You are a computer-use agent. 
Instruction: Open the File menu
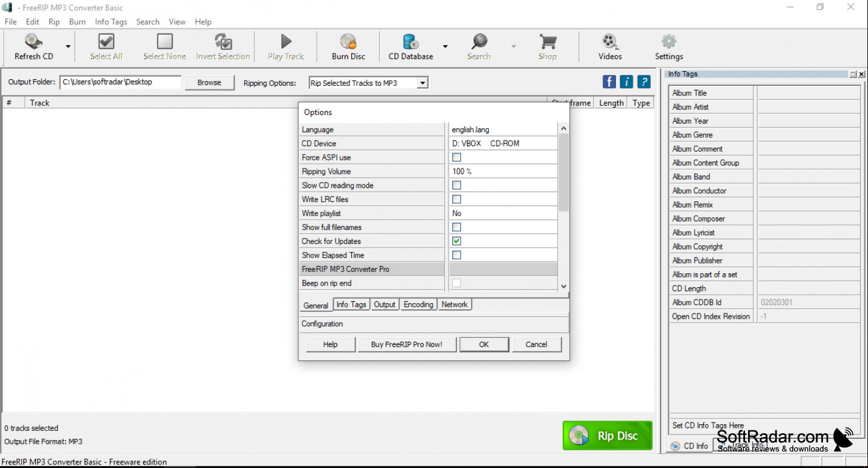(10, 21)
